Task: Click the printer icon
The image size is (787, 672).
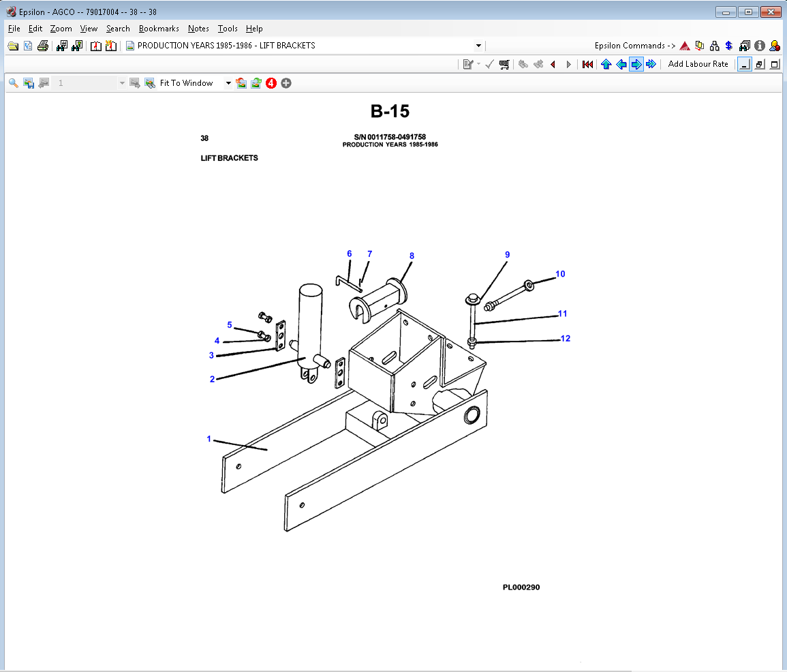Action: click(x=43, y=46)
